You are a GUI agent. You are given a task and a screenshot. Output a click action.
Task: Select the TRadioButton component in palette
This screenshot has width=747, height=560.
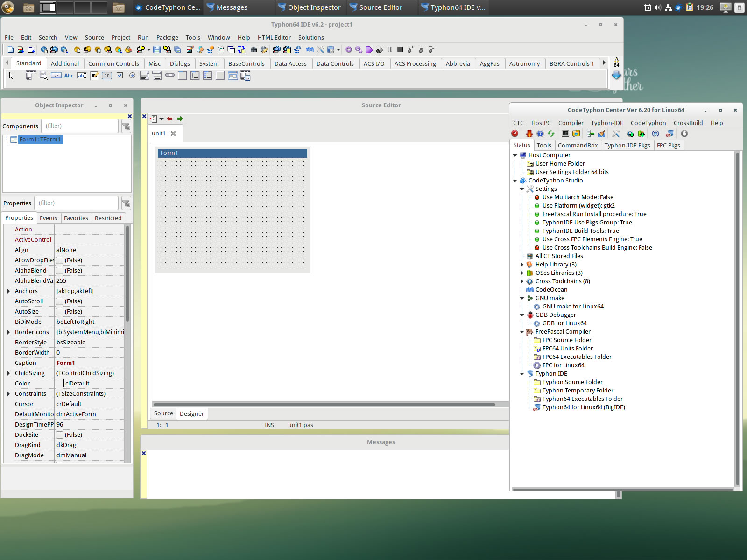coord(132,76)
